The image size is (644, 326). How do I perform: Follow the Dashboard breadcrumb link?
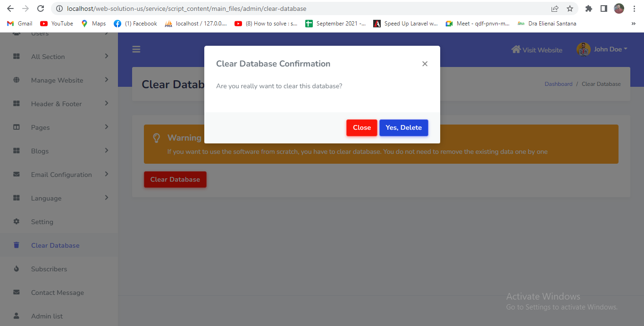pos(558,84)
